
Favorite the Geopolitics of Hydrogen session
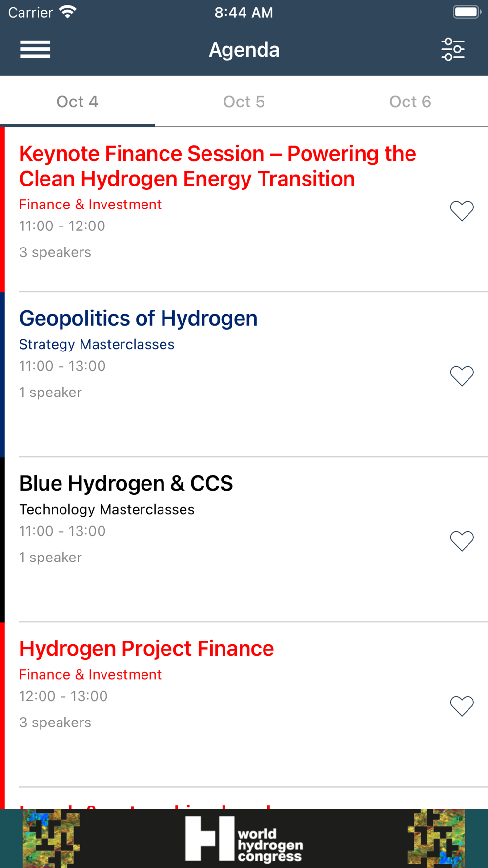coord(462,376)
